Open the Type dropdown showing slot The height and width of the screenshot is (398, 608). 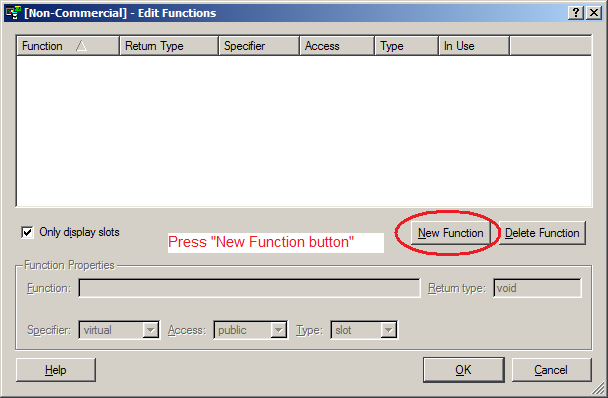pos(364,330)
